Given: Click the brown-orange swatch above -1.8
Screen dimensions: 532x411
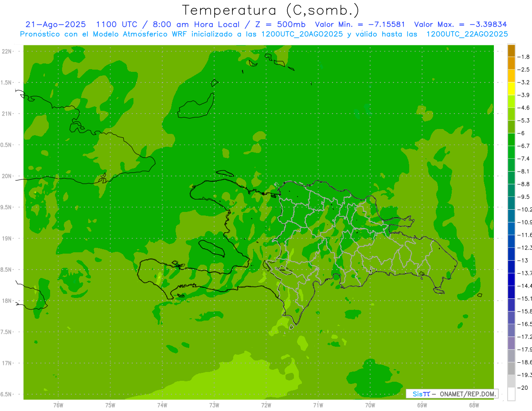Looking at the screenshot, I should tap(511, 51).
